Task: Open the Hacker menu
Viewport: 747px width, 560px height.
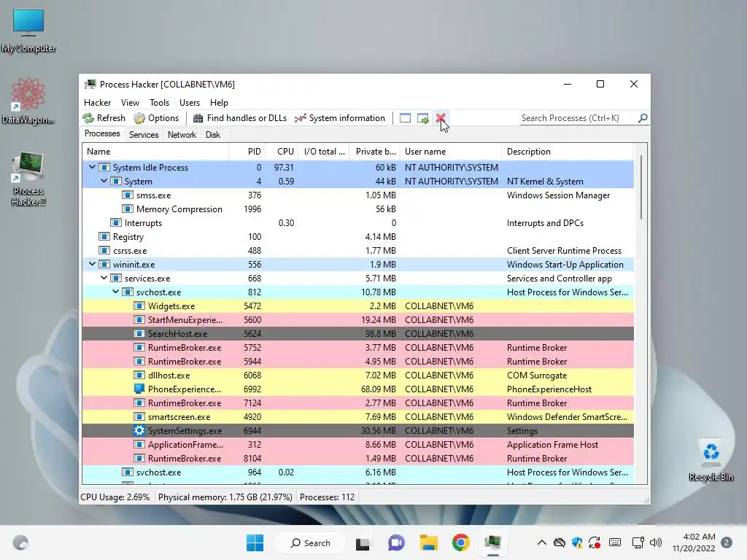Action: [97, 102]
